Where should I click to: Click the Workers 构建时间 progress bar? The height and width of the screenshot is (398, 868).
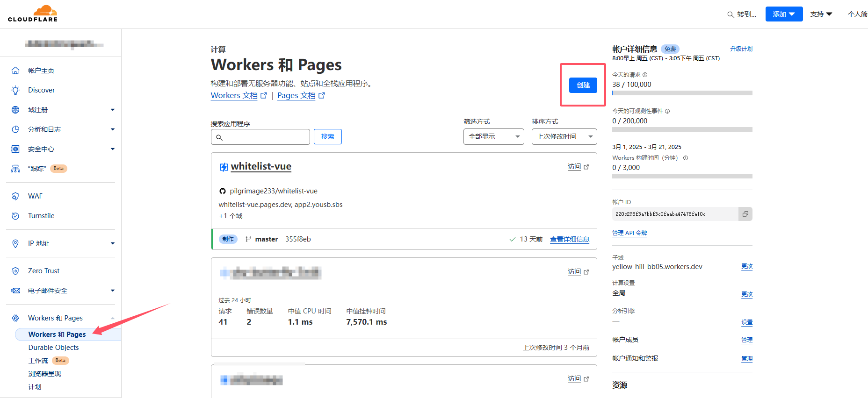pos(682,176)
